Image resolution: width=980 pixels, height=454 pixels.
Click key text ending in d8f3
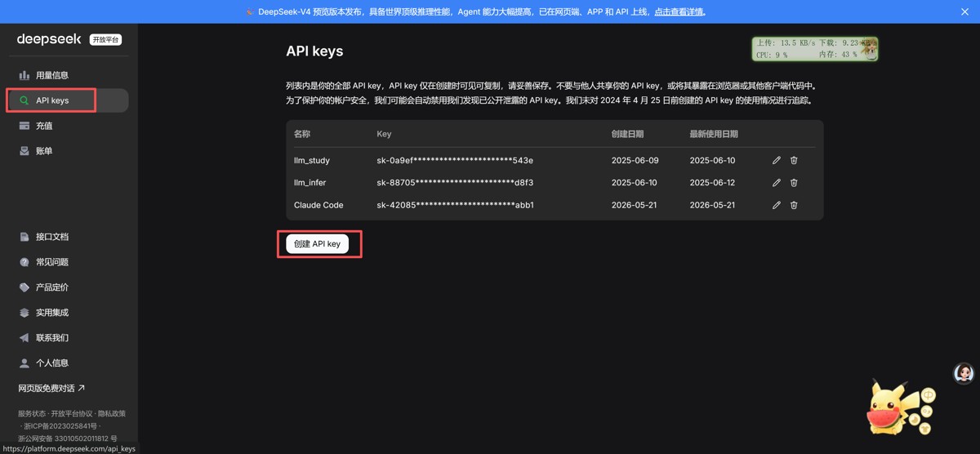tap(455, 183)
